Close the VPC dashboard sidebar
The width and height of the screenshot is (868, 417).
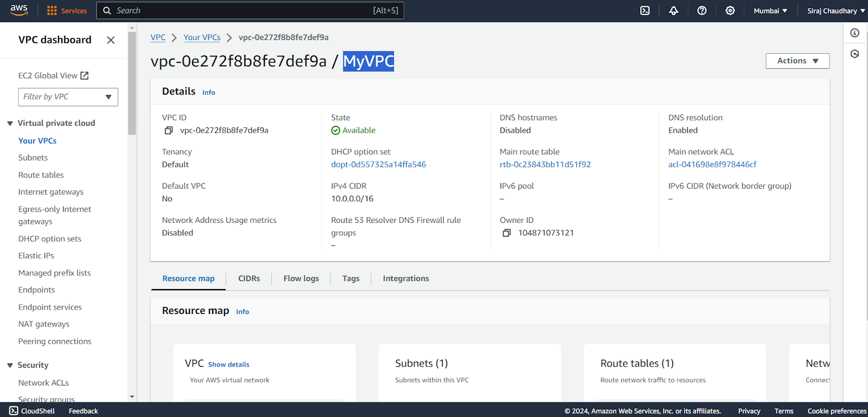(x=111, y=40)
